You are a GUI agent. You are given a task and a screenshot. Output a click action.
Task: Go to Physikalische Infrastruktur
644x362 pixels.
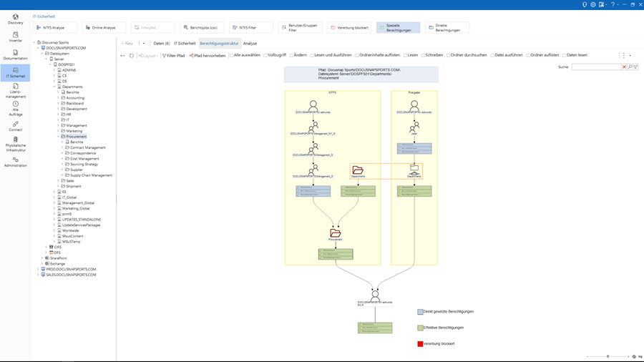[x=15, y=144]
